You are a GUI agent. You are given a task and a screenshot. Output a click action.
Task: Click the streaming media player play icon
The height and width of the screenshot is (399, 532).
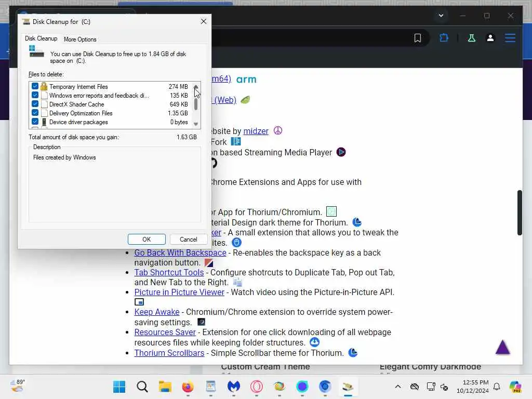click(x=341, y=152)
